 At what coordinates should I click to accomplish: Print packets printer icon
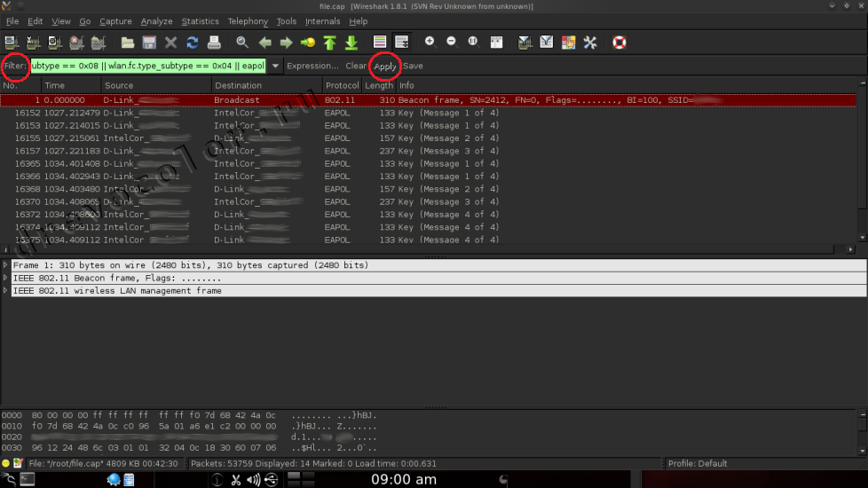(214, 43)
